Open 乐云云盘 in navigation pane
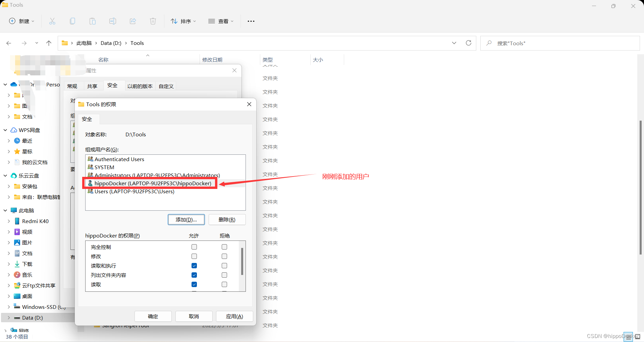644x342 pixels. pos(29,176)
